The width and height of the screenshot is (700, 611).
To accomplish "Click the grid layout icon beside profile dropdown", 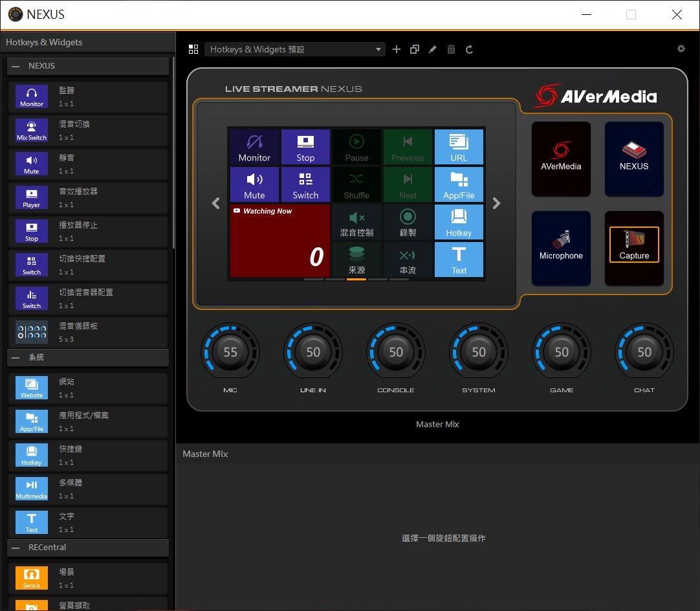I will 193,49.
